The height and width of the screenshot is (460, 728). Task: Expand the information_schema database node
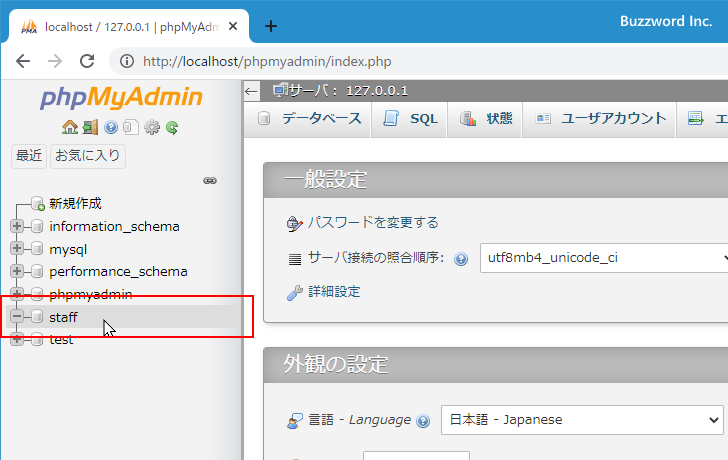(x=17, y=226)
